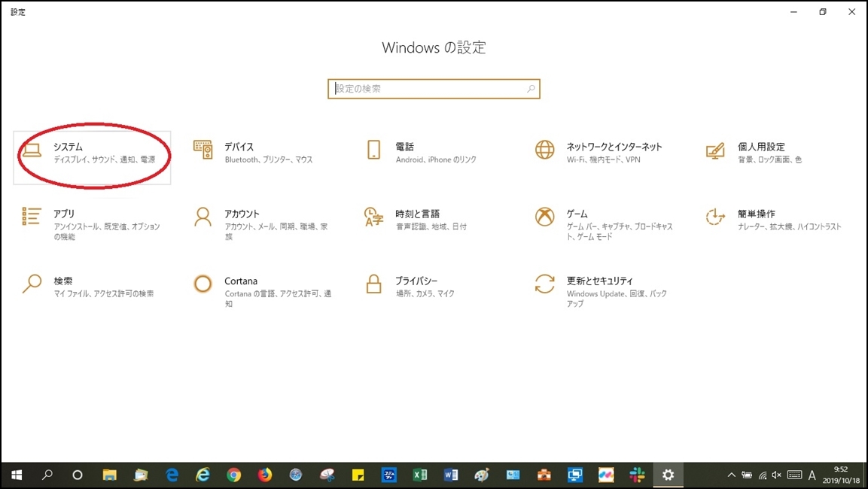Open the デバイス settings icon
868x489 pixels.
(203, 150)
